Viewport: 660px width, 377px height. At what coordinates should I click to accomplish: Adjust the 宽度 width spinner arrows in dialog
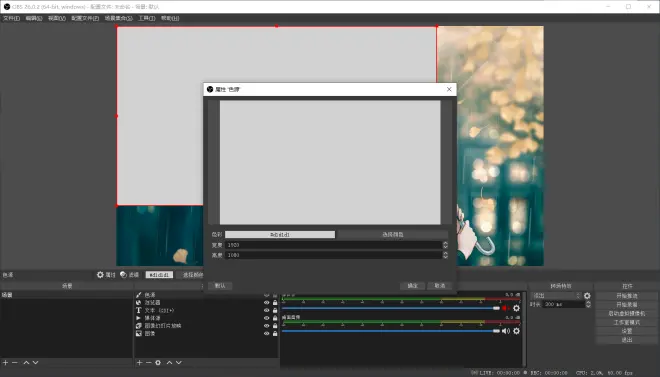[445, 245]
